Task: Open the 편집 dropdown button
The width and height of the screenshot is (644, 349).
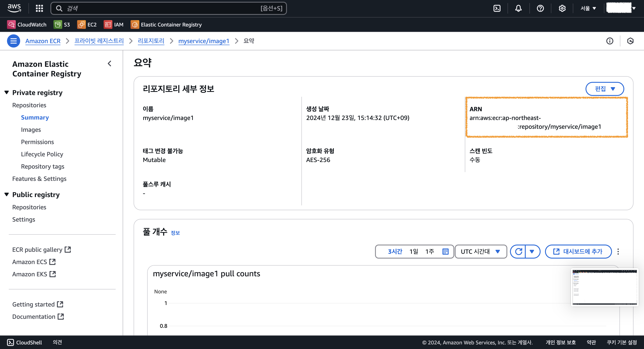Action: pyautogui.click(x=604, y=89)
